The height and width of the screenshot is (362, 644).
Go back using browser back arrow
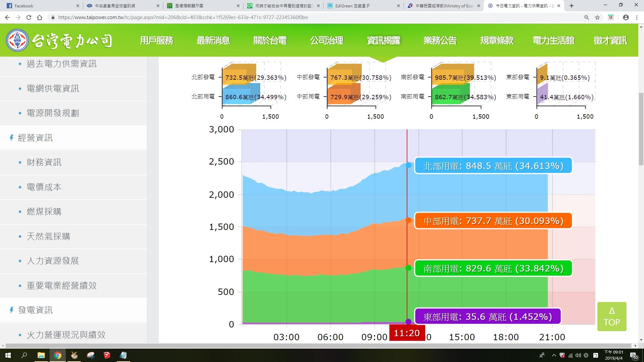(x=7, y=17)
